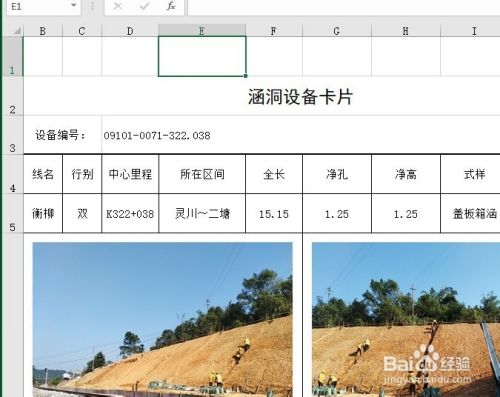
Task: Click the cell 15.15
Action: (274, 213)
